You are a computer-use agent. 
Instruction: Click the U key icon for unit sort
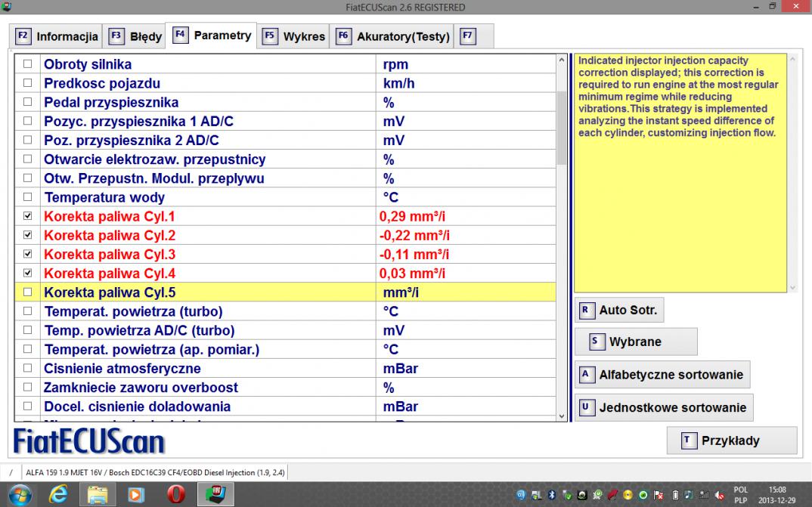pyautogui.click(x=586, y=407)
